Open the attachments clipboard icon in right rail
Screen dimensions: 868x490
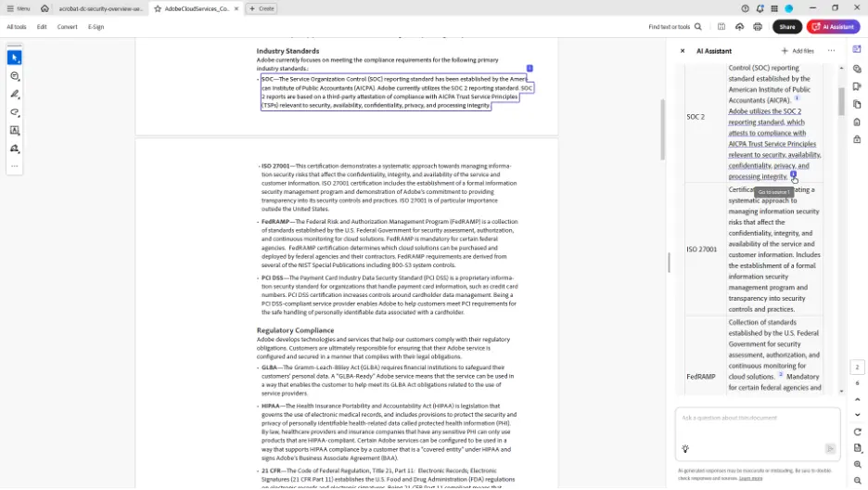tap(857, 122)
